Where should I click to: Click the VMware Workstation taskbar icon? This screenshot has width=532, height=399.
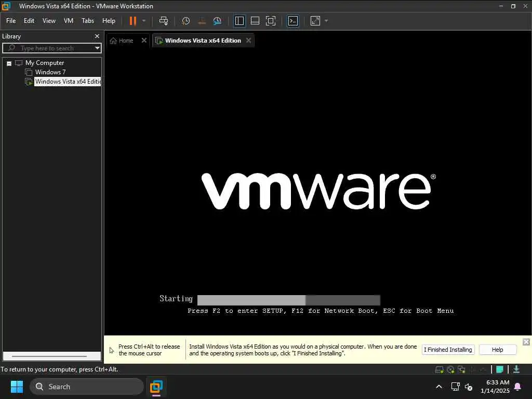pyautogui.click(x=156, y=387)
